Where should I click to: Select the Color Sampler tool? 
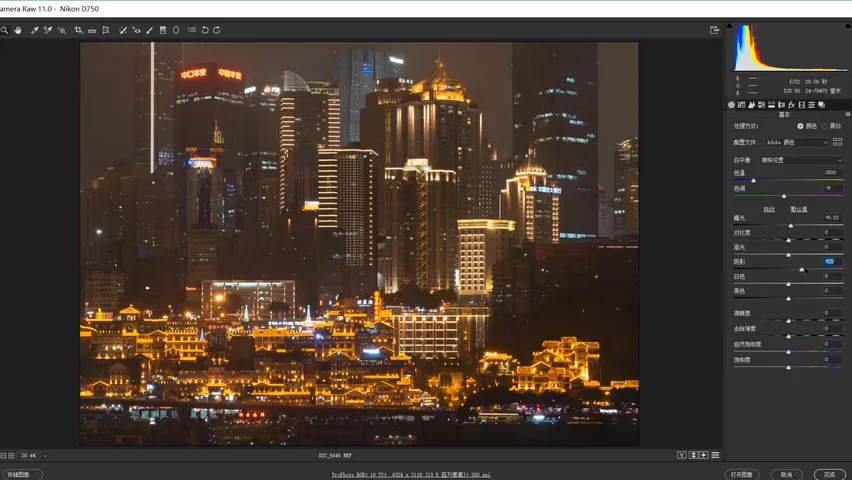(x=48, y=30)
